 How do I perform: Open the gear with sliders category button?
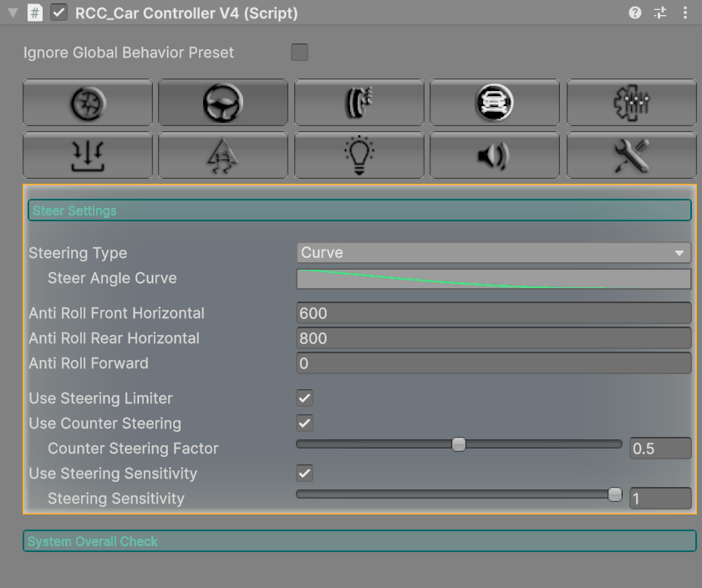[x=632, y=103]
